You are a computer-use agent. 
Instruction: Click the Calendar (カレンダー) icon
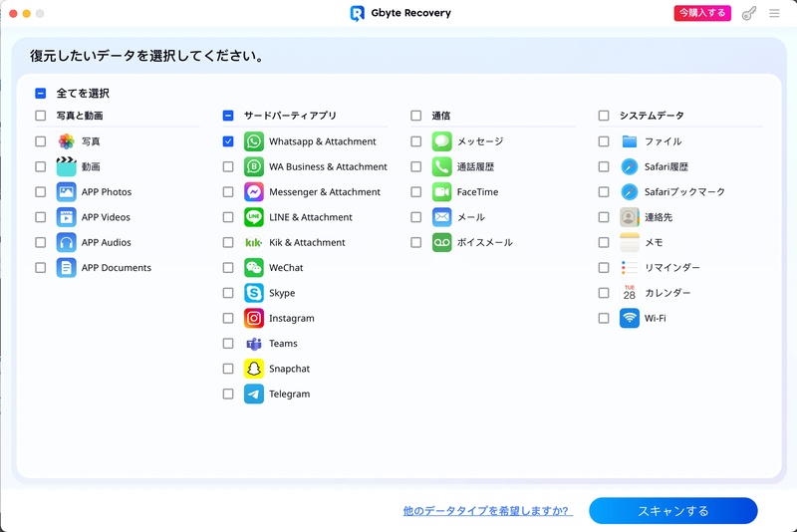(630, 293)
